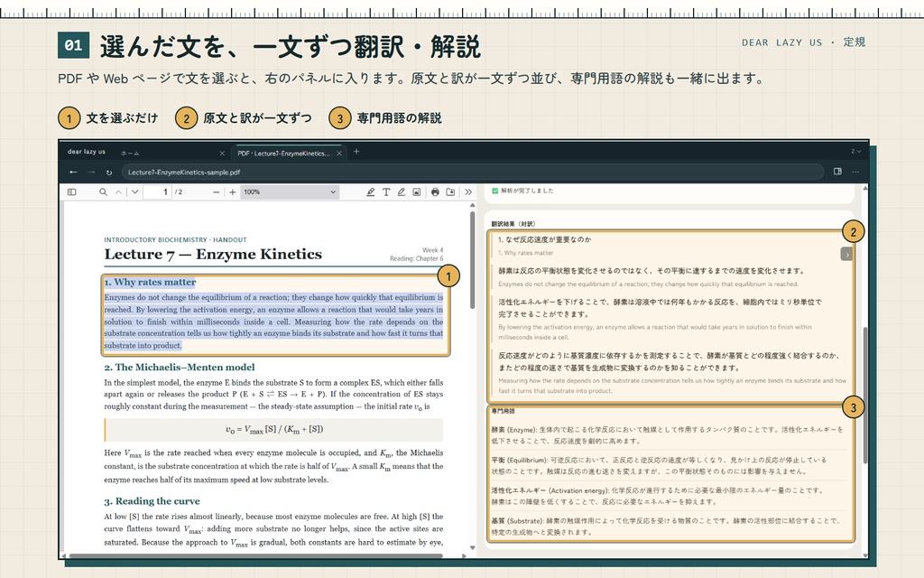This screenshot has height=578, width=924.
Task: Toggle the PDF viewer sidebar icon
Action: [x=72, y=192]
